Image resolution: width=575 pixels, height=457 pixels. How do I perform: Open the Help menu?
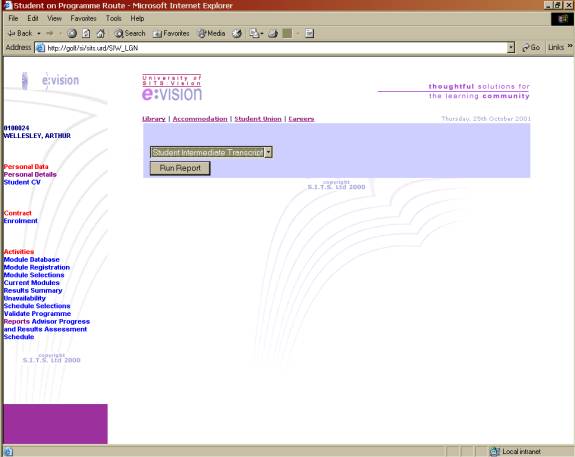point(137,18)
